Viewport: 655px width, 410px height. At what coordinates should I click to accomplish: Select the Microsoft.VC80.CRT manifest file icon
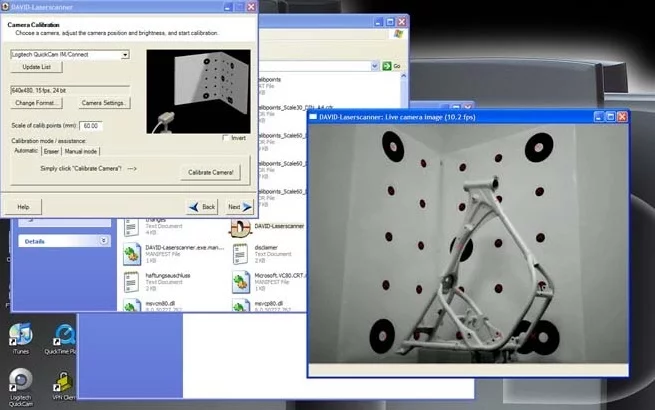241,282
